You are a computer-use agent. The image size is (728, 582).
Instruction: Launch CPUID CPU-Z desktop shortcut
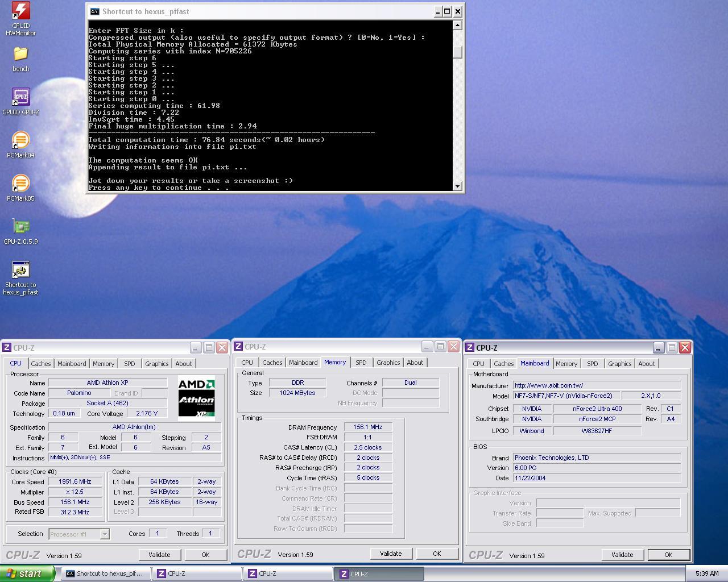[20, 102]
